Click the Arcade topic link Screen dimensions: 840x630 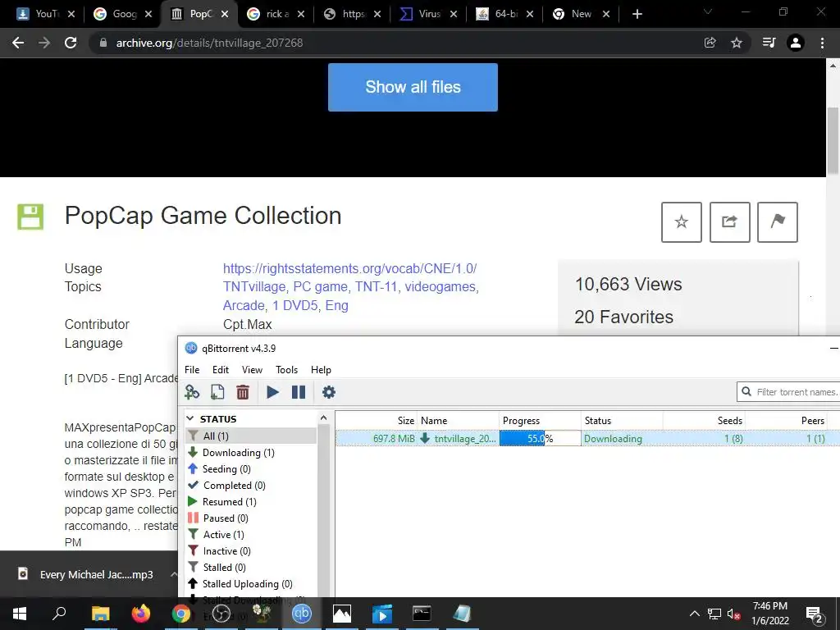click(244, 305)
